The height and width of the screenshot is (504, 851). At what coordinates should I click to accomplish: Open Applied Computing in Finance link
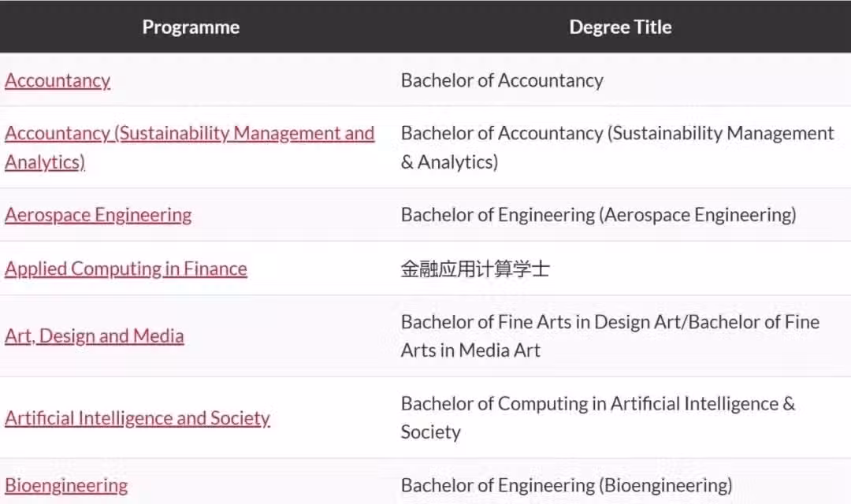pos(126,269)
